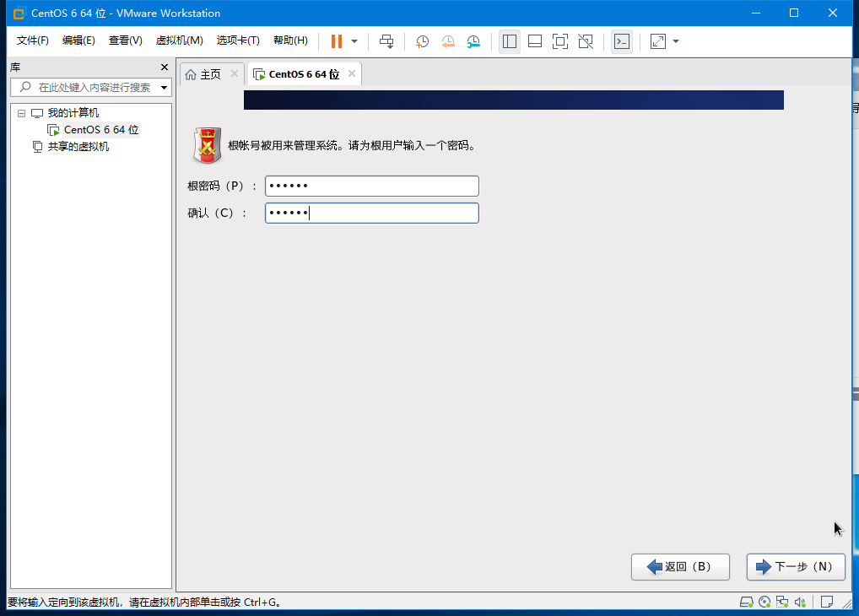Viewport: 859px width, 616px height.
Task: Pause the virtual machine
Action: pos(335,41)
